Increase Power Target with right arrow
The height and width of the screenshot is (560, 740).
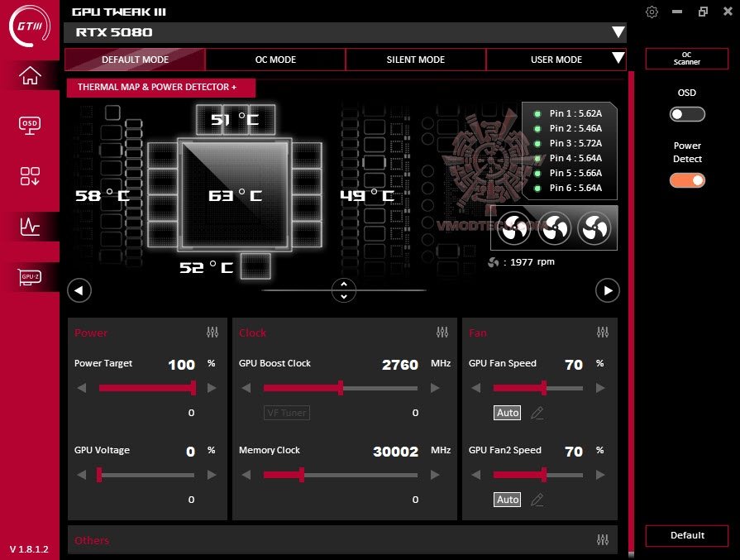point(212,388)
